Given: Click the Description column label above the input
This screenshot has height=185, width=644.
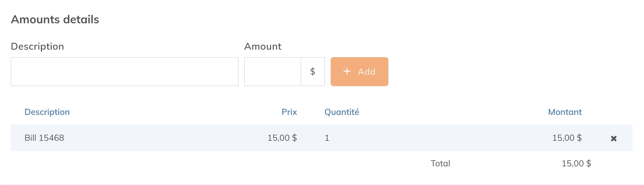Looking at the screenshot, I should [x=38, y=46].
